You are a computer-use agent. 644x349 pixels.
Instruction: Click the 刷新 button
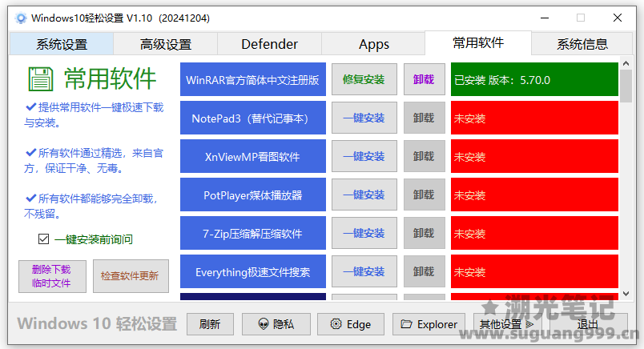pos(210,324)
